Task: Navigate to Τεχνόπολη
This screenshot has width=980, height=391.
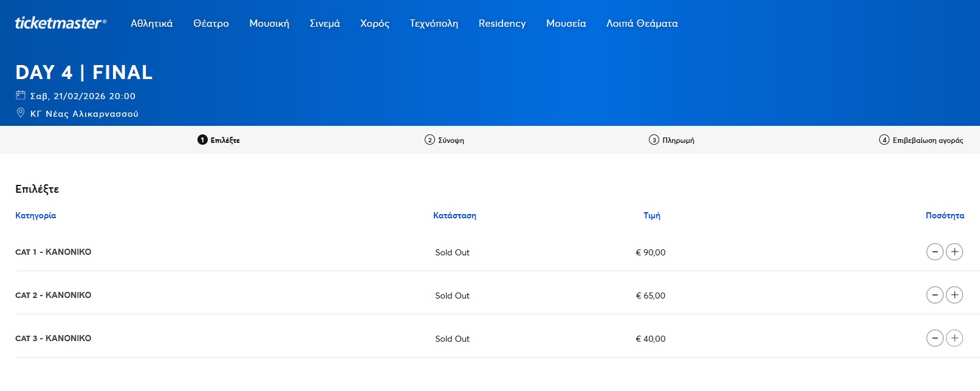Action: pos(434,24)
